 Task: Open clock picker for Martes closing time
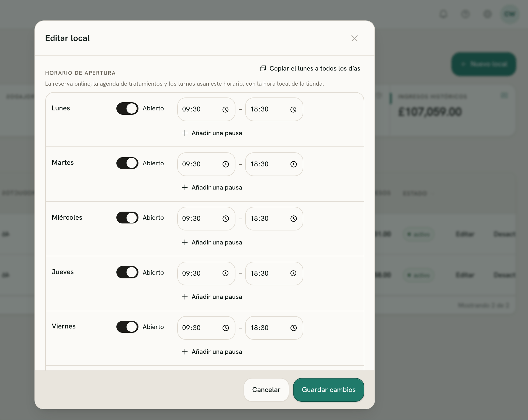(x=293, y=164)
